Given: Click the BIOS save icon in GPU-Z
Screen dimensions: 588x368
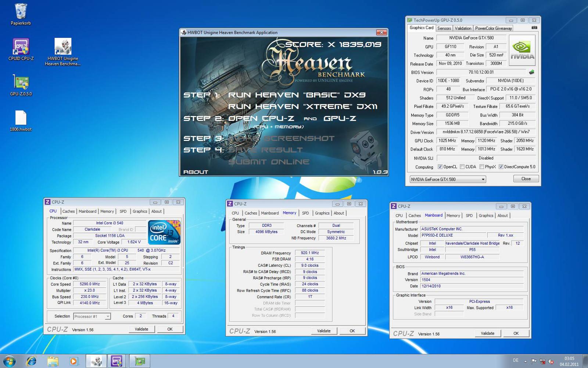Looking at the screenshot, I should 531,72.
